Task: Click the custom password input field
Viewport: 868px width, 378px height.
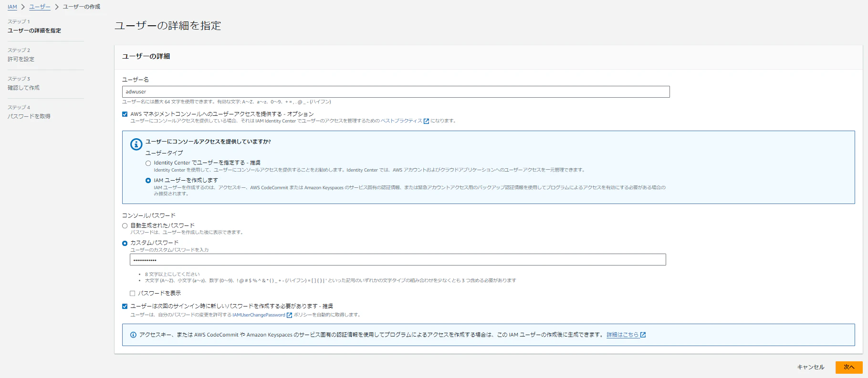Action: (x=398, y=260)
